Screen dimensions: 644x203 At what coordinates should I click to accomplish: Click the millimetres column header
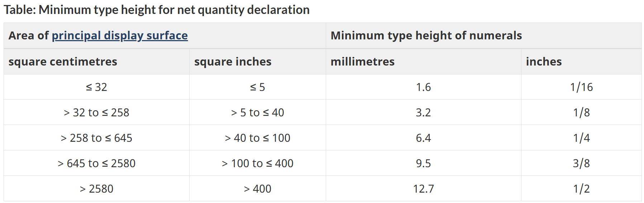pyautogui.click(x=362, y=62)
